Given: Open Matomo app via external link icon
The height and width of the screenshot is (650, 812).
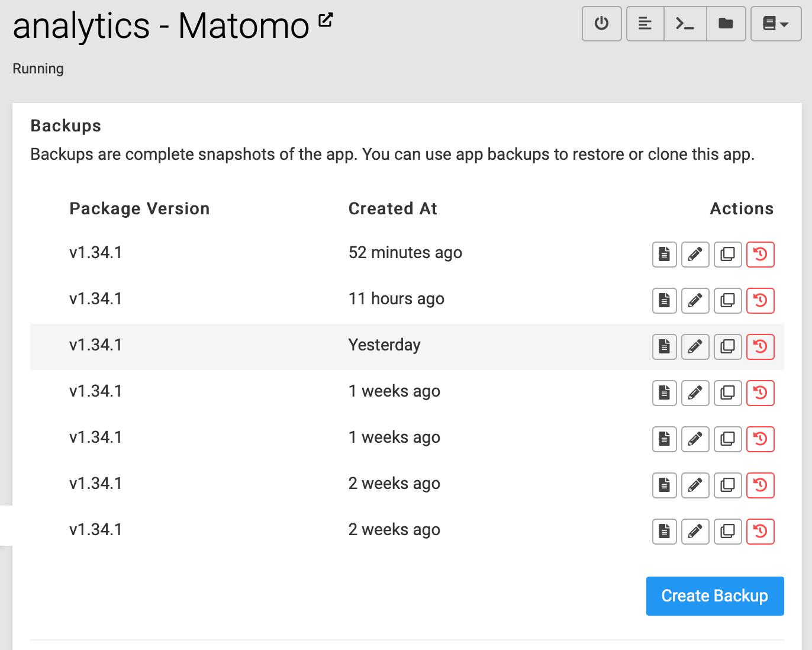Looking at the screenshot, I should [x=326, y=20].
